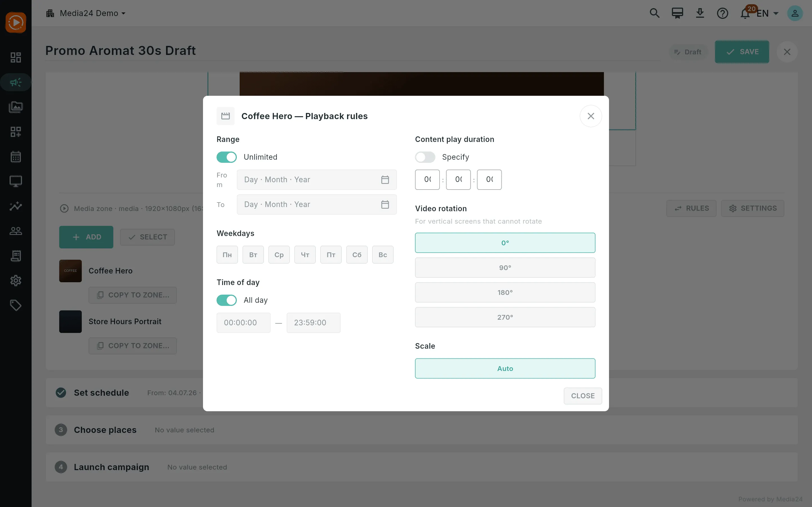Open the media library sidebar icon
This screenshot has width=812, height=507.
[16, 107]
